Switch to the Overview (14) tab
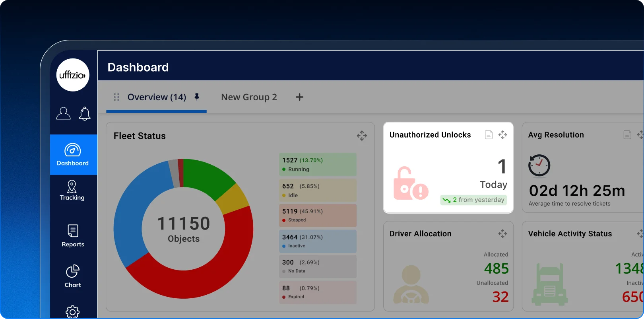 point(157,97)
